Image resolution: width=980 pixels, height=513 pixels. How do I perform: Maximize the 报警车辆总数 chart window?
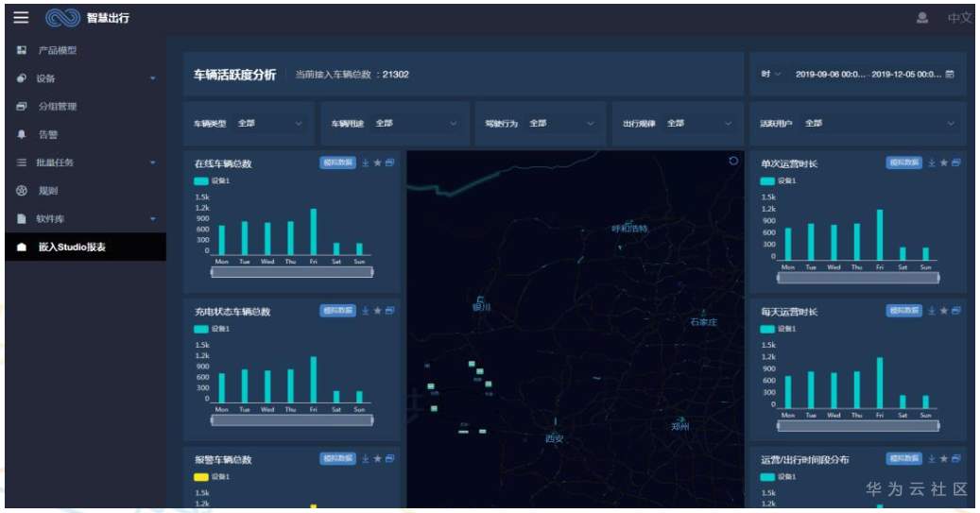click(389, 458)
